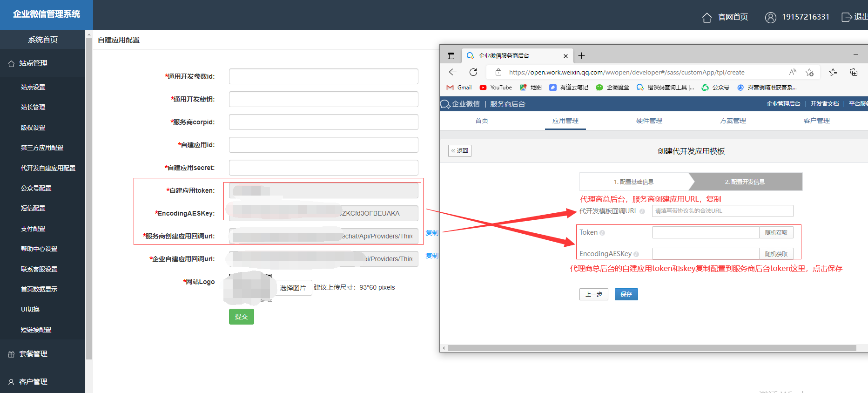Open 帮助中心设置 menu item
The width and height of the screenshot is (868, 393).
39,249
